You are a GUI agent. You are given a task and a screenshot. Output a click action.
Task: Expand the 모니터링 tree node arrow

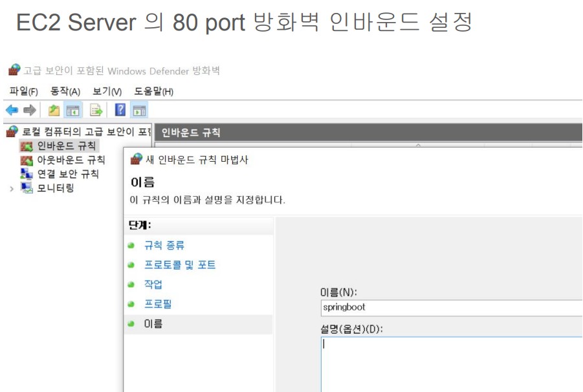click(12, 189)
